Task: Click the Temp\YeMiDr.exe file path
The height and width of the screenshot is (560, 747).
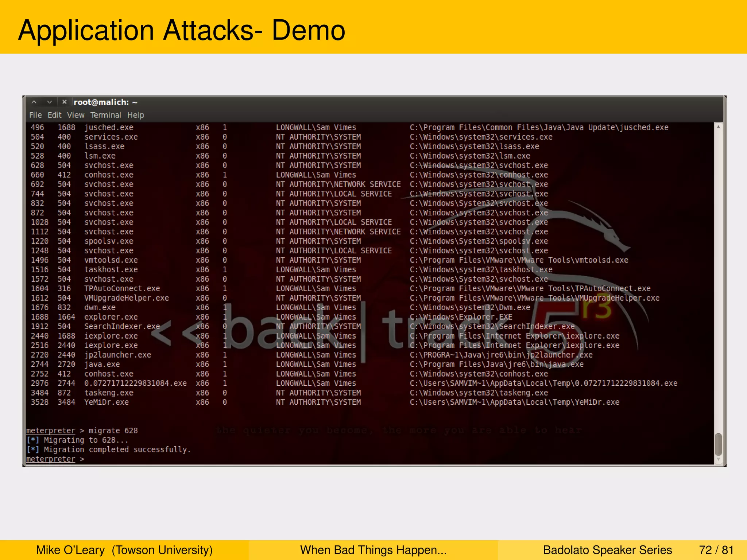Action: 514,402
